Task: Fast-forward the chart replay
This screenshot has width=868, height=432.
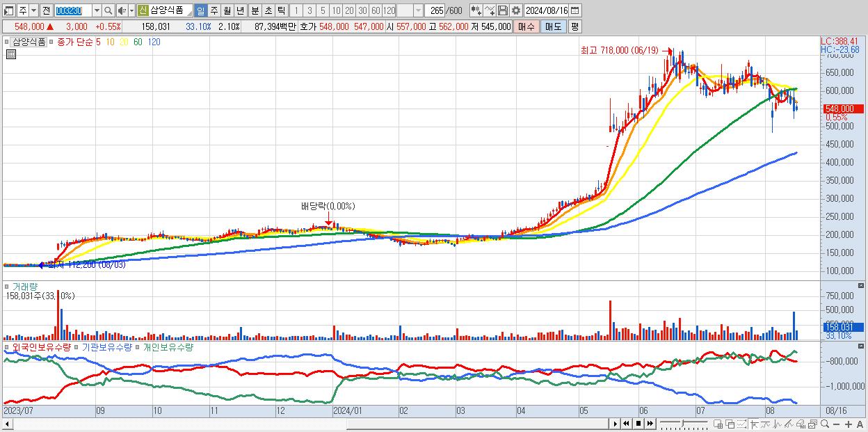Action: click(x=650, y=424)
